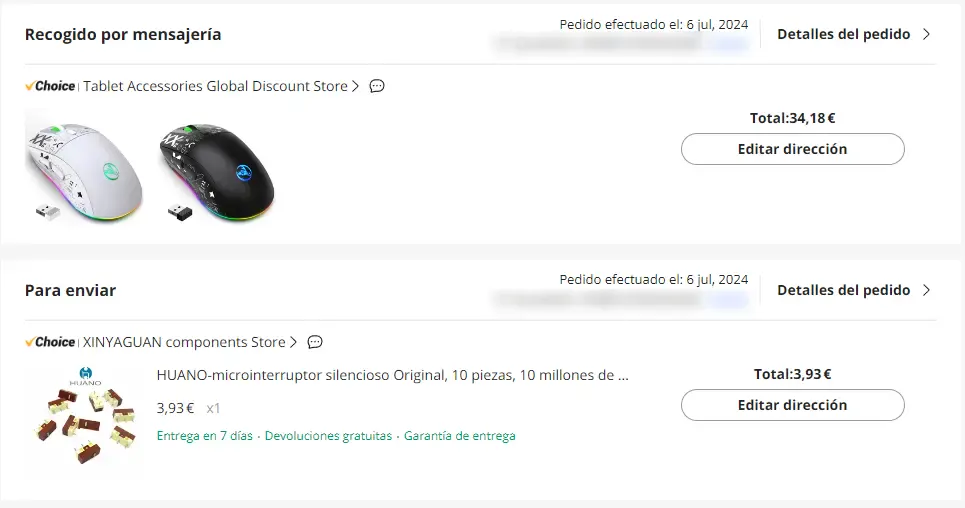Open chat with Tablet Accessories Global Discount Store
The width and height of the screenshot is (965, 508).
click(377, 86)
